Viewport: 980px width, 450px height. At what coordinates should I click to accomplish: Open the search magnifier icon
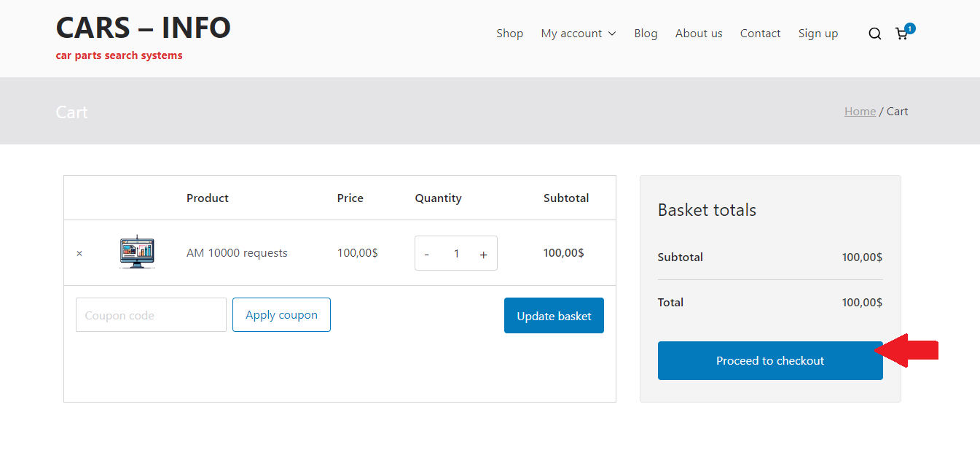pos(874,34)
